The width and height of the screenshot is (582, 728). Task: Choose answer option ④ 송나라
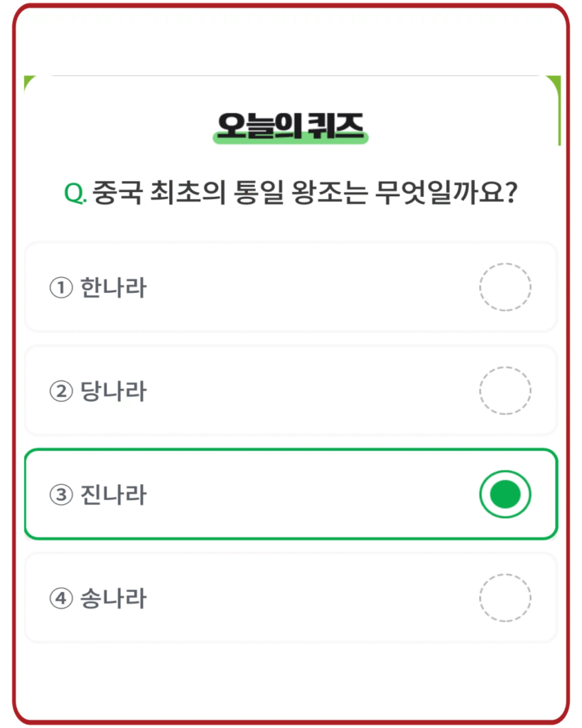tap(291, 598)
